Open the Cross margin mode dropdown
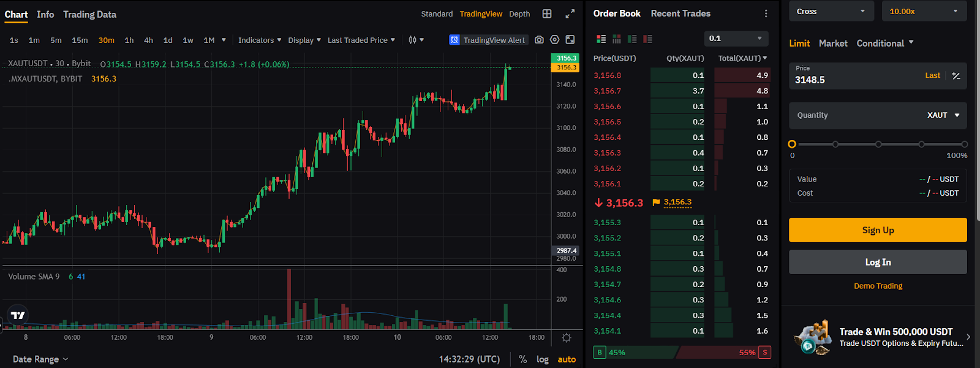980x368 pixels. (x=831, y=11)
